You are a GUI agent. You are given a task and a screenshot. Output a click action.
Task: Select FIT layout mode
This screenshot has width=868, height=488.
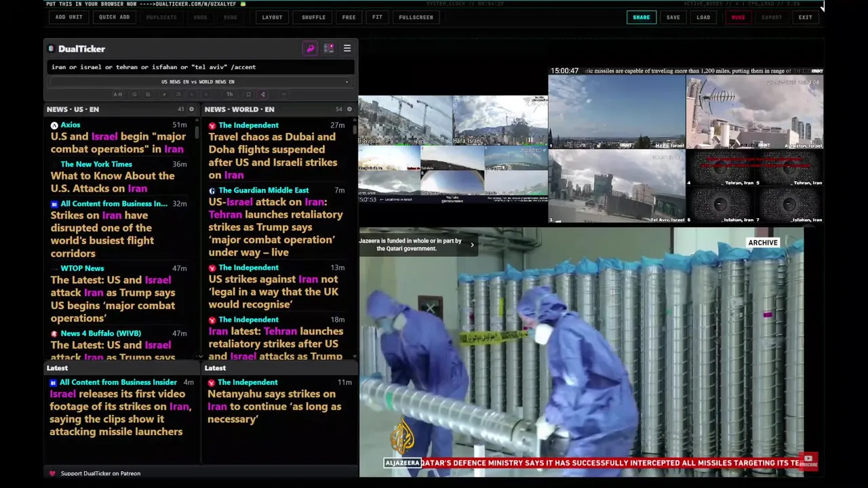click(x=377, y=17)
